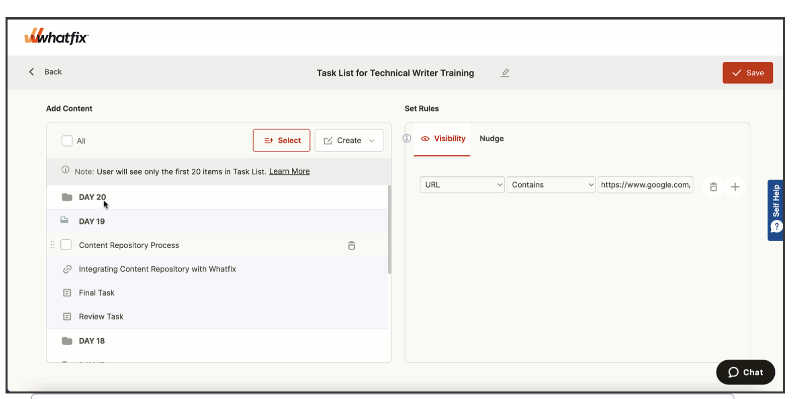Click the info icon beside Visibility tab
This screenshot has width=800, height=399.
click(407, 138)
